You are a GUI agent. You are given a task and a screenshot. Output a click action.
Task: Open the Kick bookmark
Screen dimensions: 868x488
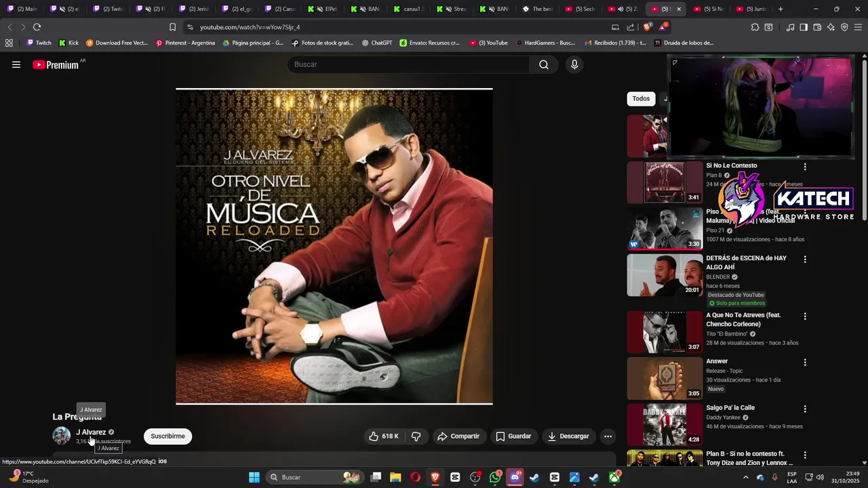68,43
